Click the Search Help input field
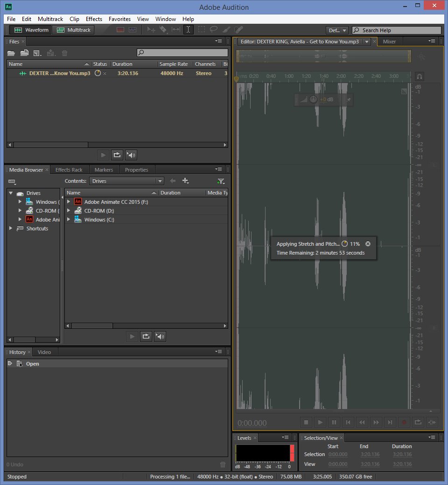 [397, 30]
